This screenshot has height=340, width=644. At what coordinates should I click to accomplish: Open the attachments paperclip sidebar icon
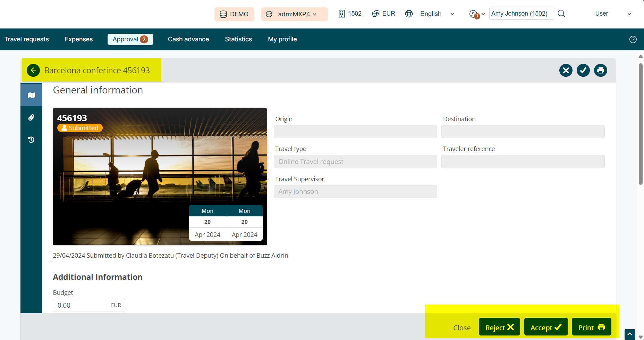pyautogui.click(x=31, y=118)
